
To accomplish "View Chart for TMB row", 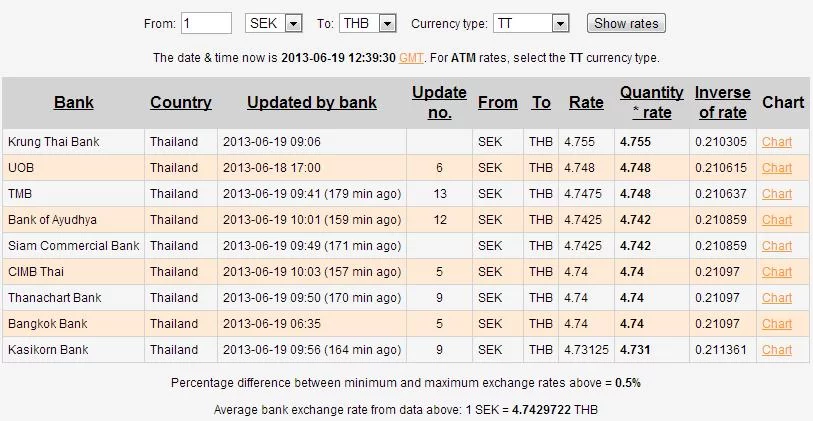I will (777, 194).
